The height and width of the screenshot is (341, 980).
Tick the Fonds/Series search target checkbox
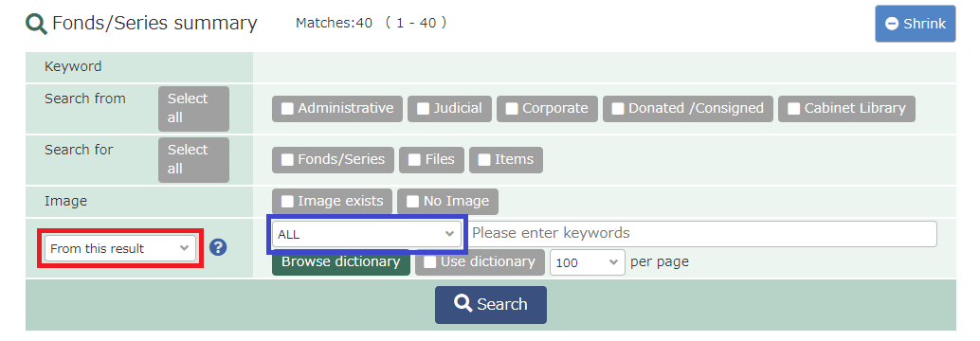coord(287,160)
